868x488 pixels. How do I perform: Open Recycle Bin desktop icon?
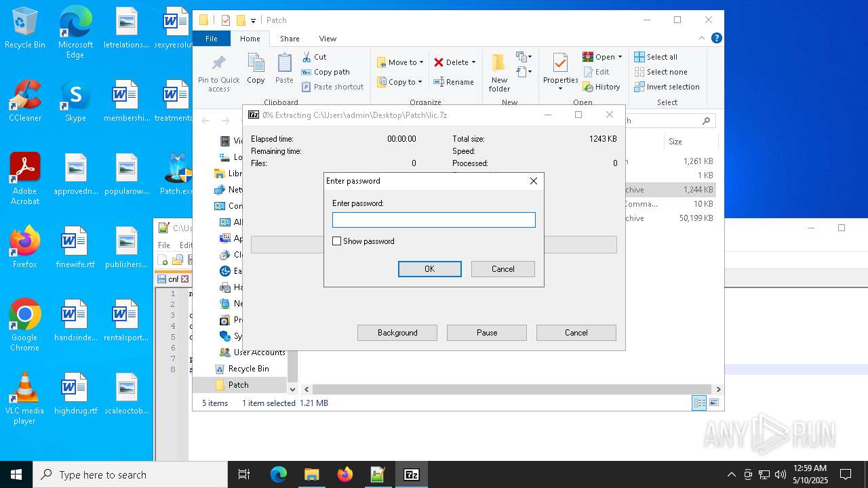(x=25, y=29)
